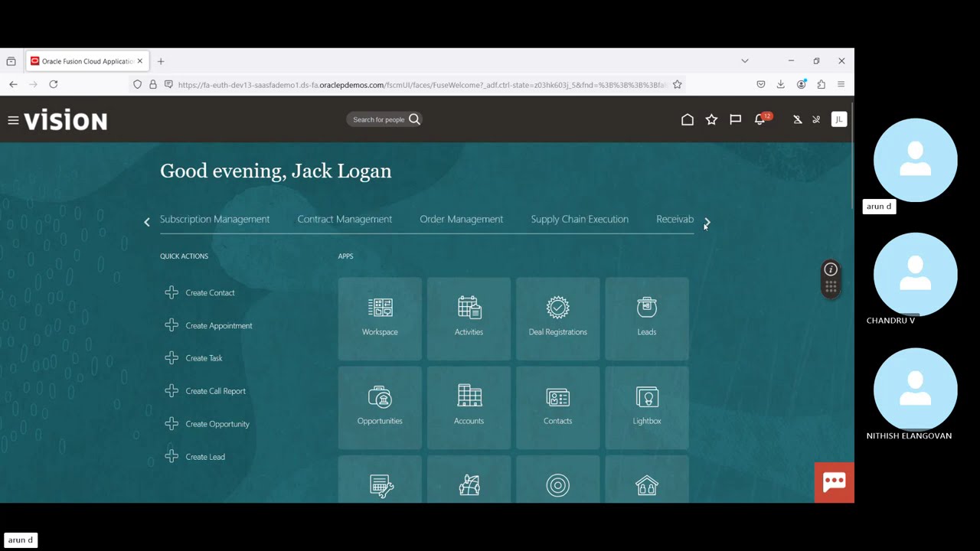This screenshot has width=980, height=551.
Task: Click the Create Task quick action
Action: 204,358
